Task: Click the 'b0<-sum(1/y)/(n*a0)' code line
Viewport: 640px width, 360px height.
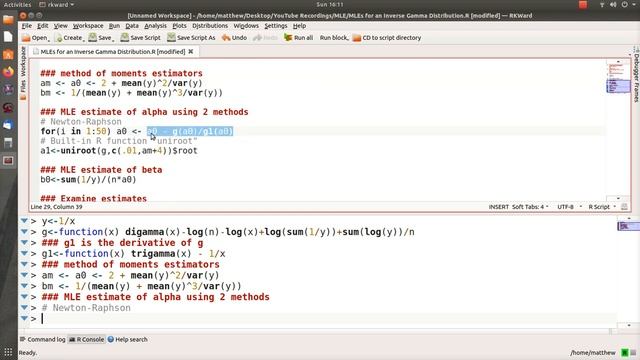Action: point(88,180)
